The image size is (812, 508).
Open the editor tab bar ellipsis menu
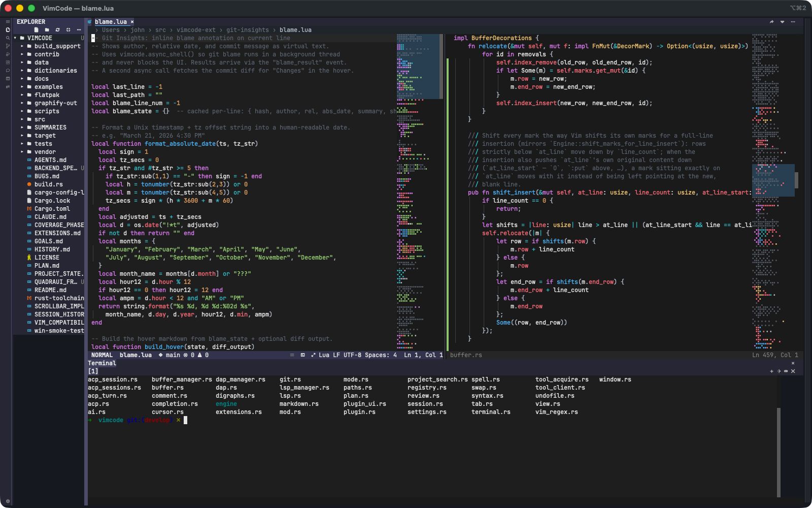click(793, 22)
